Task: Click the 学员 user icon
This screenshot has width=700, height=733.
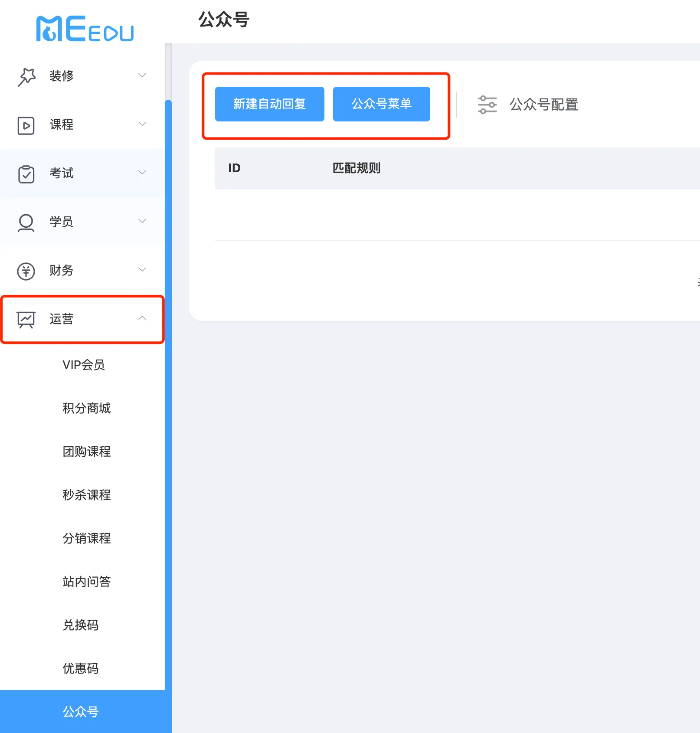Action: pyautogui.click(x=26, y=223)
